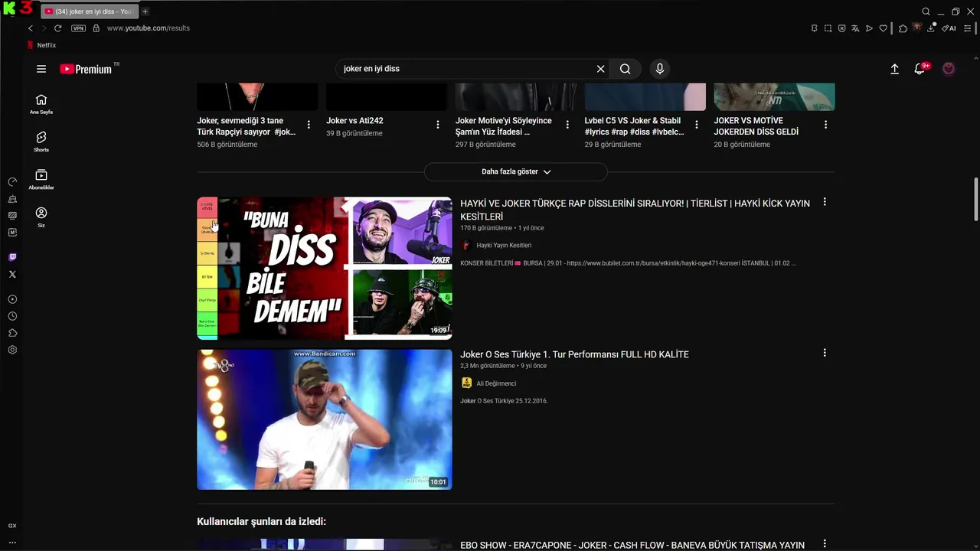Click the page vertical scrollbar thumb
This screenshot has width=980, height=551.
point(975,198)
